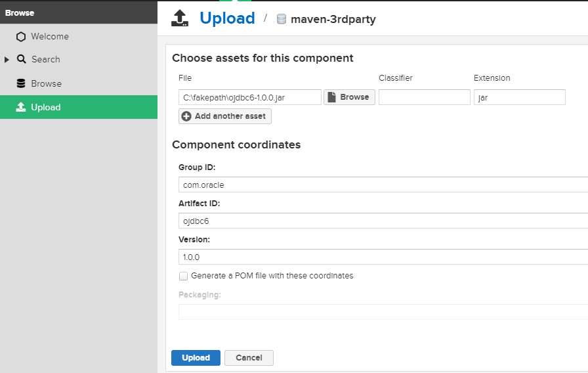
Task: Select the Upload sidebar item
Action: coord(79,107)
